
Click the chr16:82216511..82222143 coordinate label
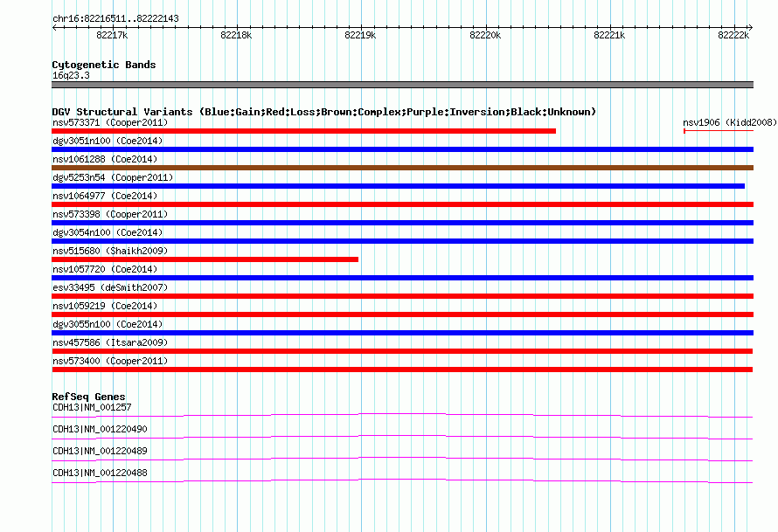pyautogui.click(x=115, y=18)
